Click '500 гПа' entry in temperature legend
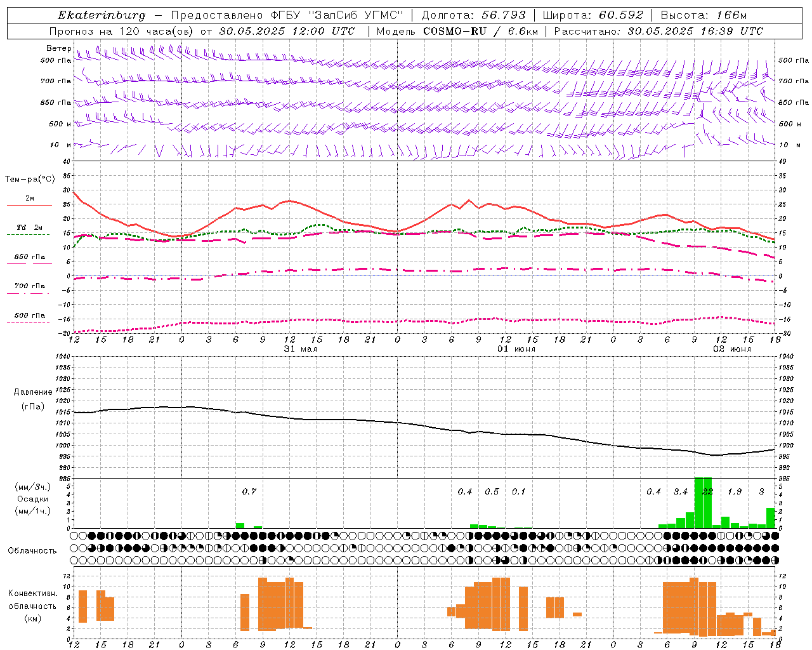Viewport: 812px width, 650px height. point(30,315)
